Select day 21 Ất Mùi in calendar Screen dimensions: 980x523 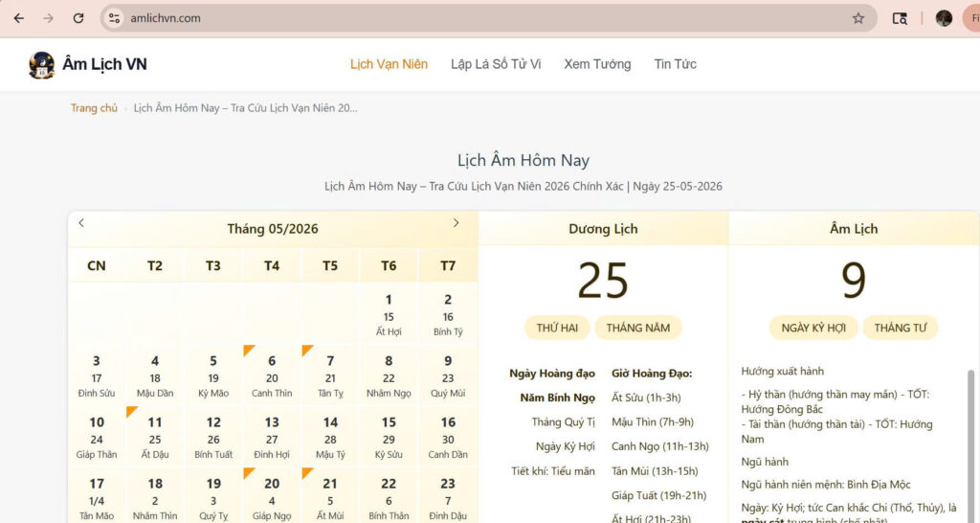330,497
